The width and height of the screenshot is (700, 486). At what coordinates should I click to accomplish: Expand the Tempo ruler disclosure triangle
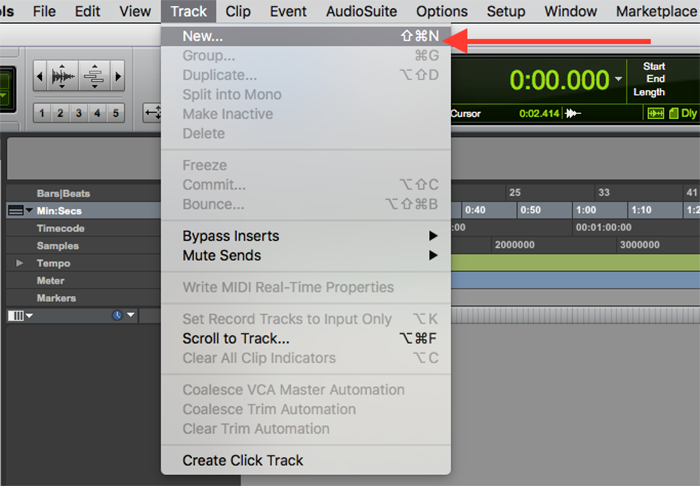click(19, 263)
